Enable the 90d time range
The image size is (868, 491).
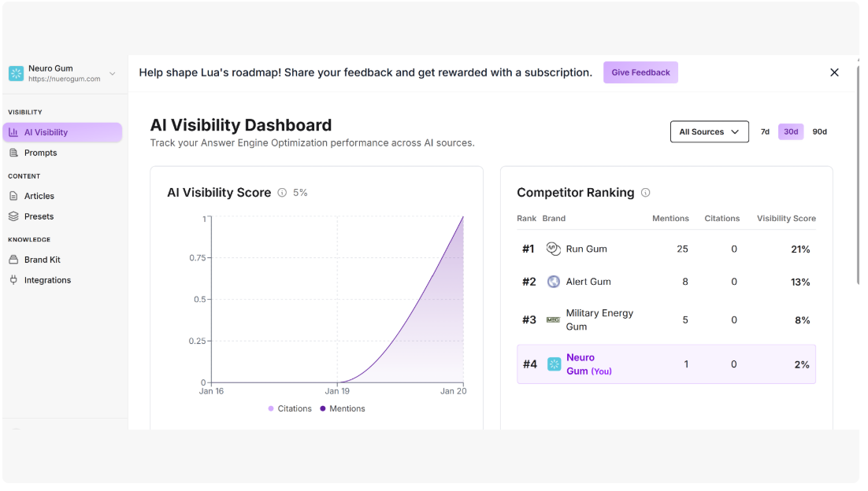(x=819, y=131)
